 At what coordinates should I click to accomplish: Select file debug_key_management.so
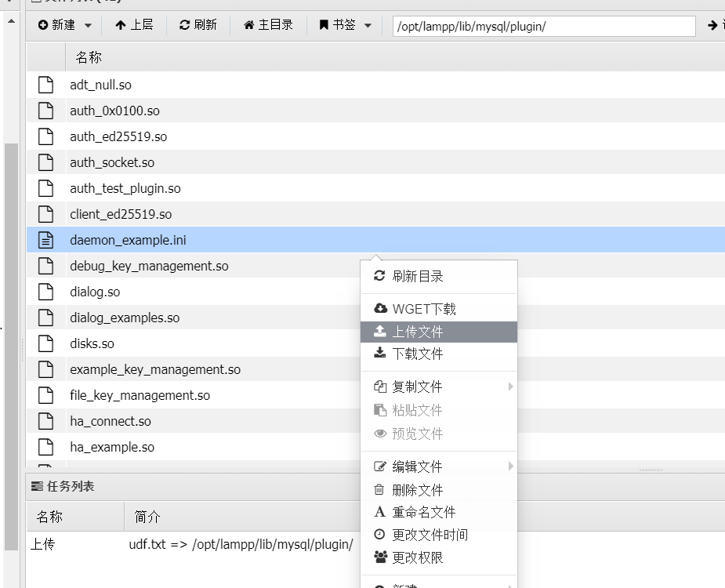point(149,267)
